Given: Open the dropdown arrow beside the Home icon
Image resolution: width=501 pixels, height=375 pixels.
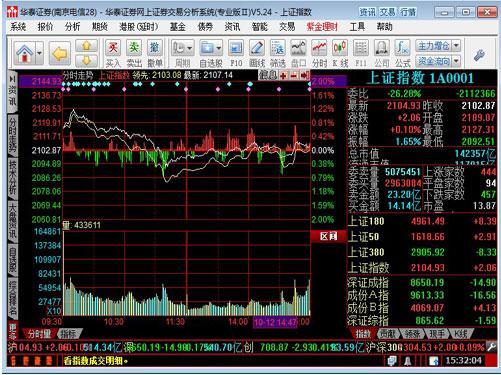Looking at the screenshot, I should click(39, 53).
